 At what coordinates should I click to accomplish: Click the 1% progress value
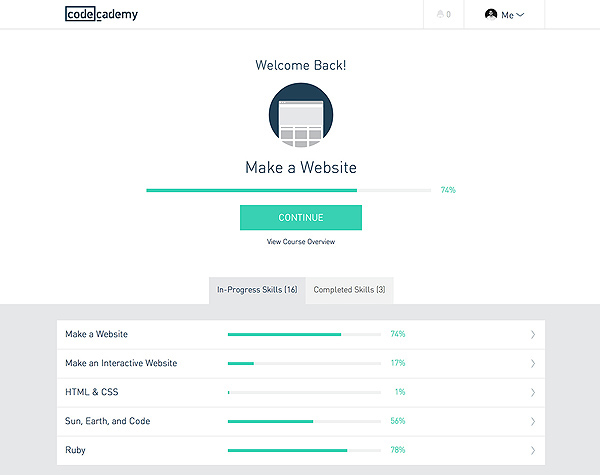(400, 392)
